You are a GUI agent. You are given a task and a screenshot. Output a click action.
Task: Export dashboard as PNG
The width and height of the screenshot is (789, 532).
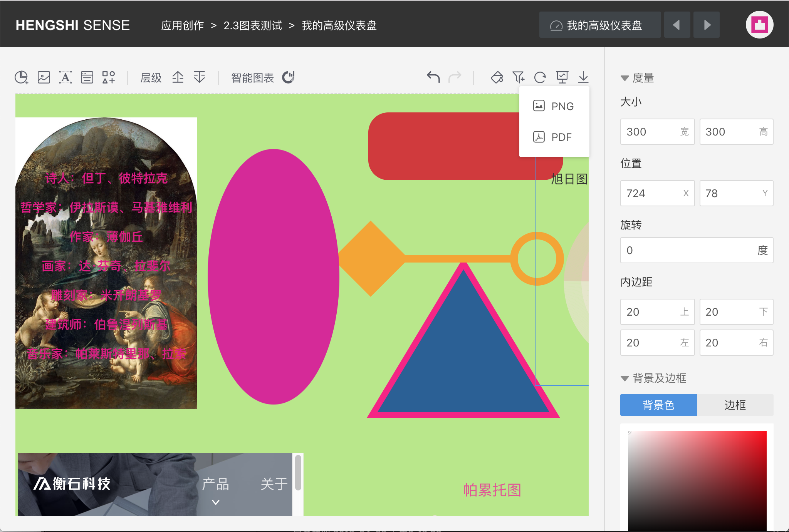tap(554, 106)
